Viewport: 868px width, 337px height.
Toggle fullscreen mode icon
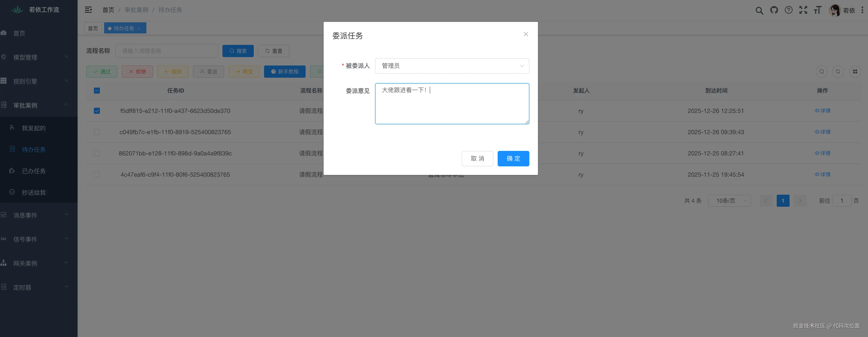[x=803, y=10]
